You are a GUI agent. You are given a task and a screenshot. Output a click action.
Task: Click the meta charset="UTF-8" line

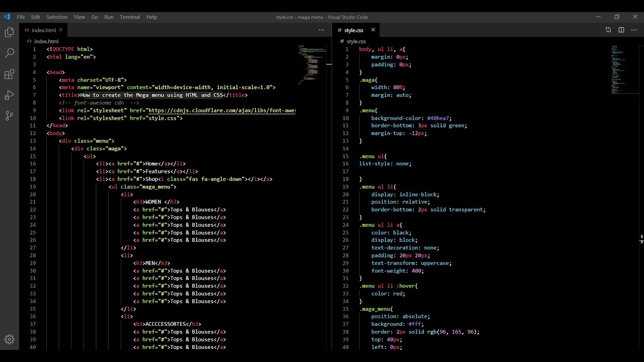pos(93,79)
